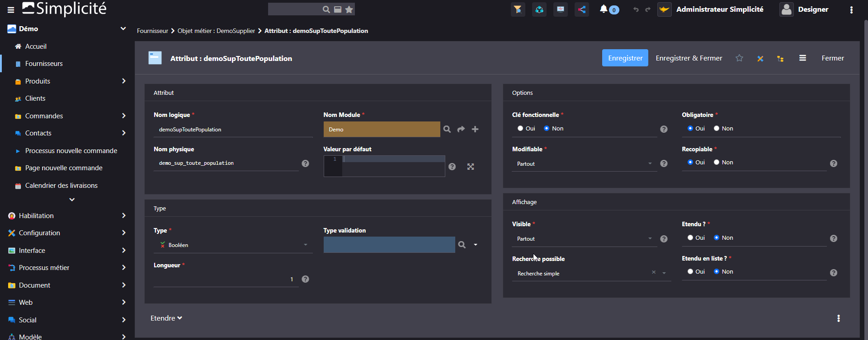
Task: Expand the Produits submenu
Action: pyautogui.click(x=123, y=81)
